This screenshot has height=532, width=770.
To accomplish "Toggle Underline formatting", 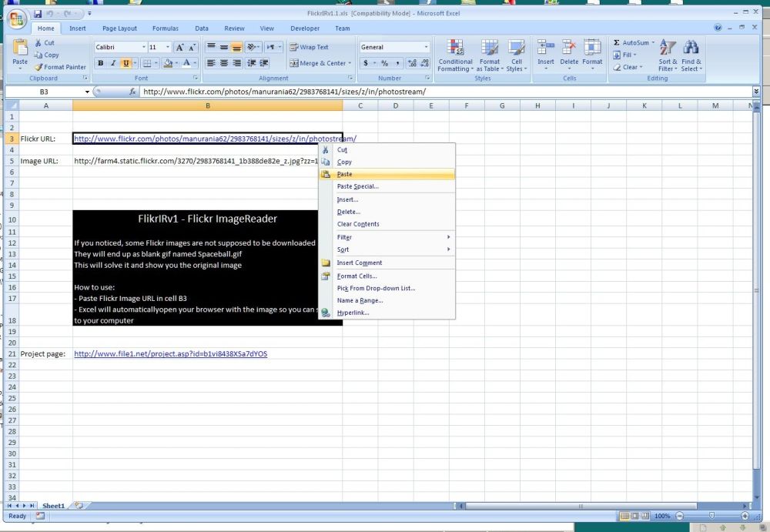I will pos(126,63).
